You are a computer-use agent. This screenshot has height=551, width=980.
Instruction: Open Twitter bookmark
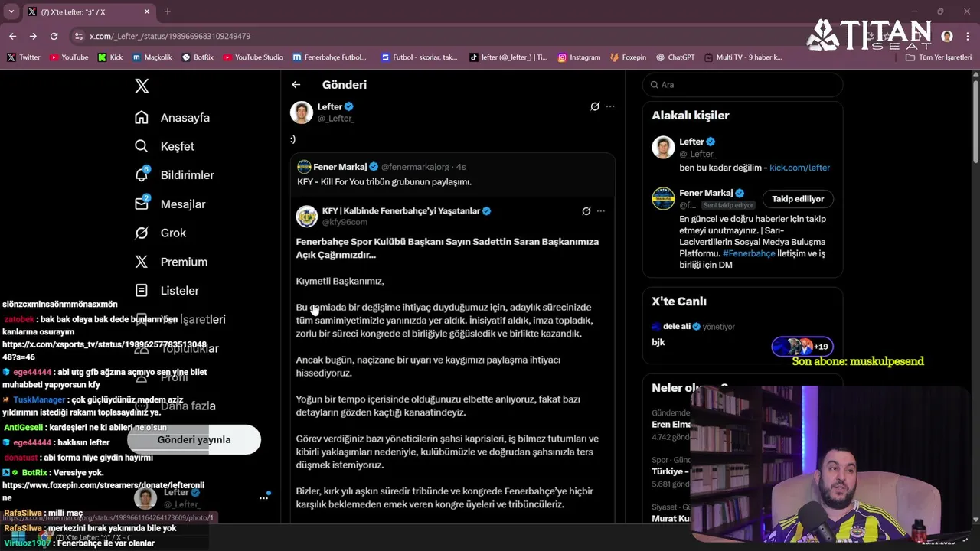[x=24, y=57]
